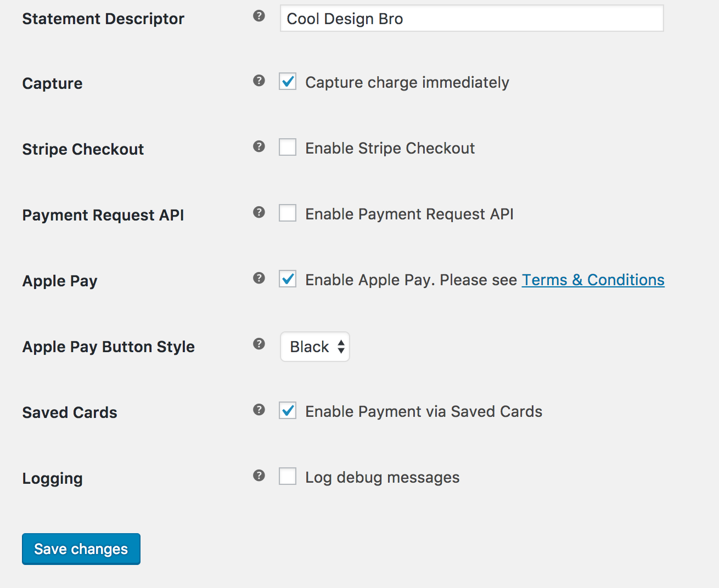
Task: Turn on Log debug messages checkbox
Action: click(288, 477)
